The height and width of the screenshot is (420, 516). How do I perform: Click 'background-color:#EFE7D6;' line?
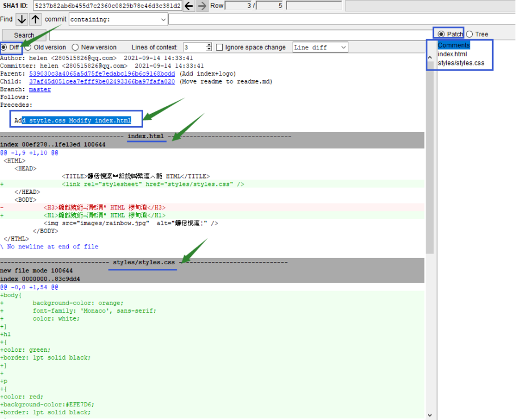pos(47,405)
